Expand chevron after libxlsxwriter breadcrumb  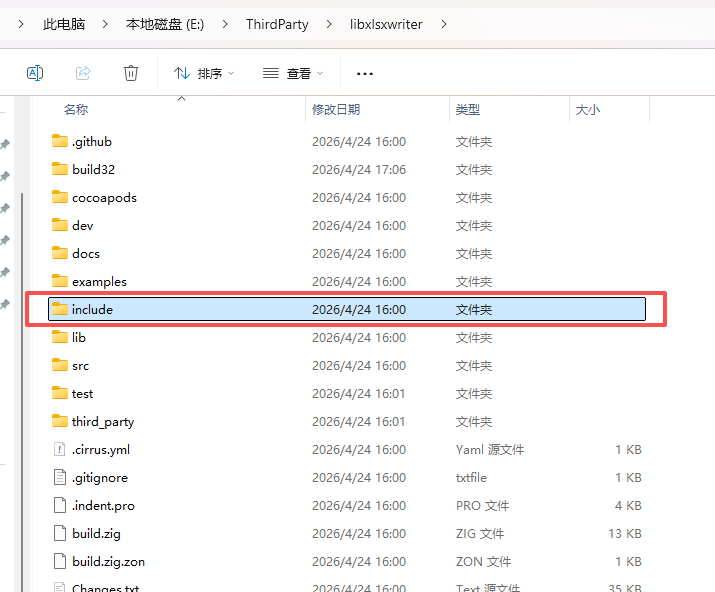click(x=444, y=24)
